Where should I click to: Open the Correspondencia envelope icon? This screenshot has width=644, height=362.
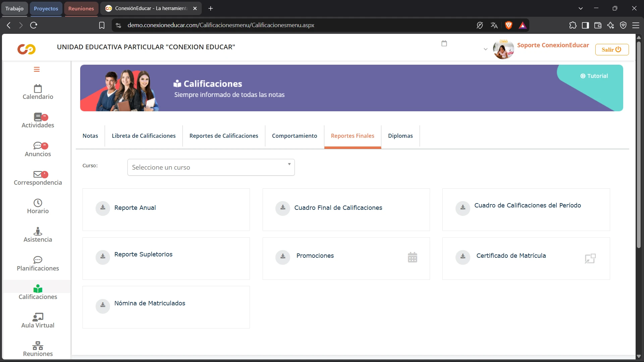click(x=38, y=174)
